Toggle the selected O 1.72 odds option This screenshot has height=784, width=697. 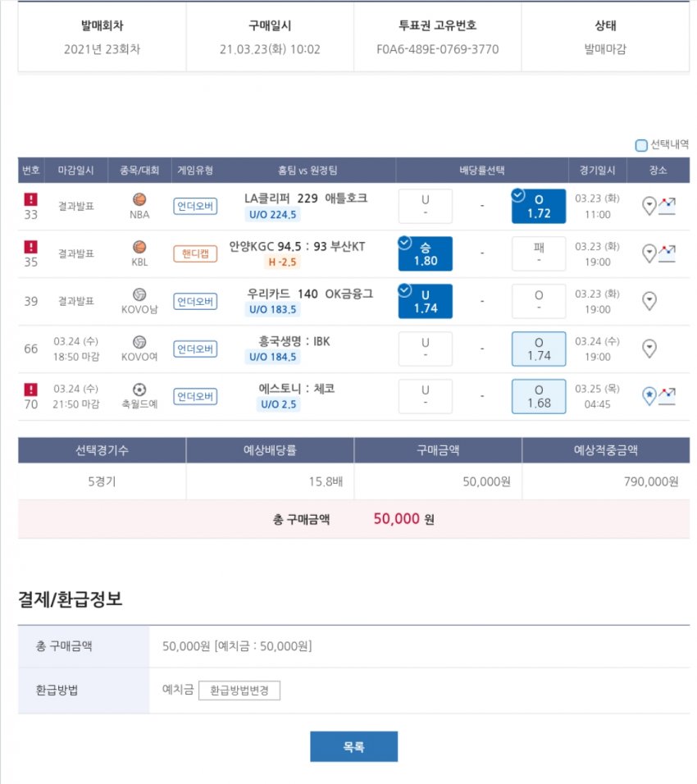538,207
